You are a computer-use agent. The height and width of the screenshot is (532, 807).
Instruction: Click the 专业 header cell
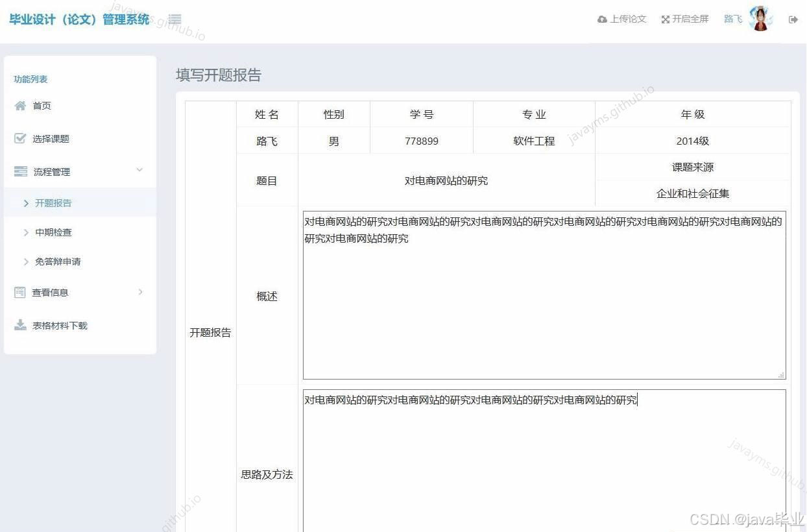(x=534, y=114)
